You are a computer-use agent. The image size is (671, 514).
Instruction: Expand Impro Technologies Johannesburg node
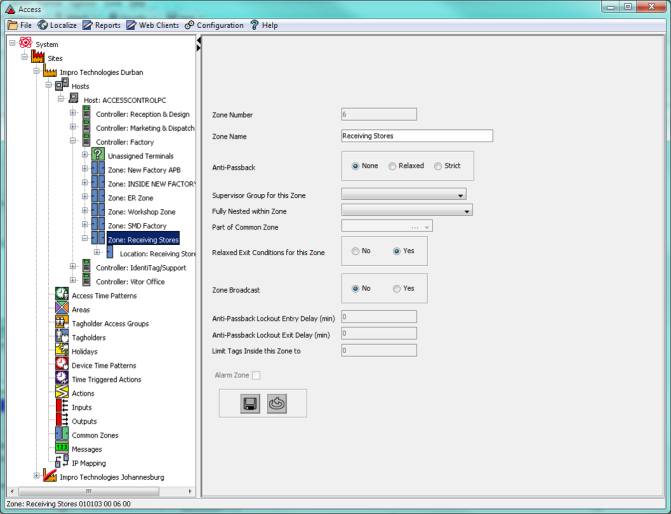(x=37, y=476)
